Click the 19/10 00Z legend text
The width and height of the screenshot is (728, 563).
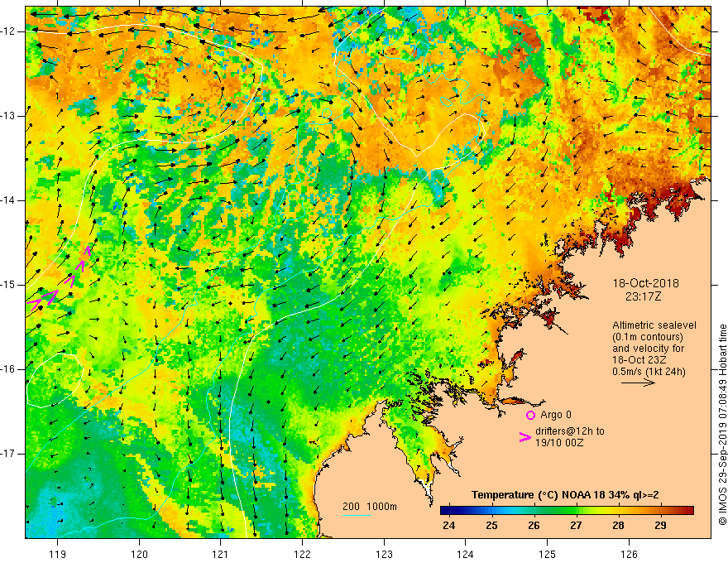click(559, 443)
